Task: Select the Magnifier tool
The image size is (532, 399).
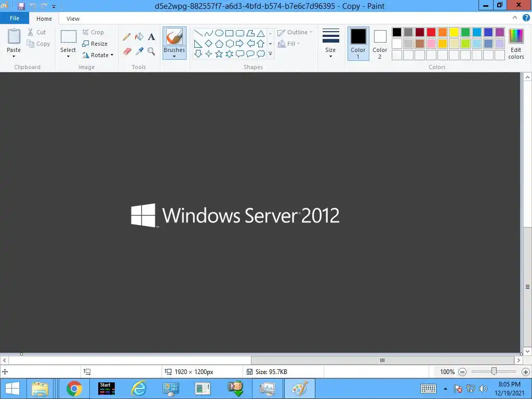Action: point(151,51)
